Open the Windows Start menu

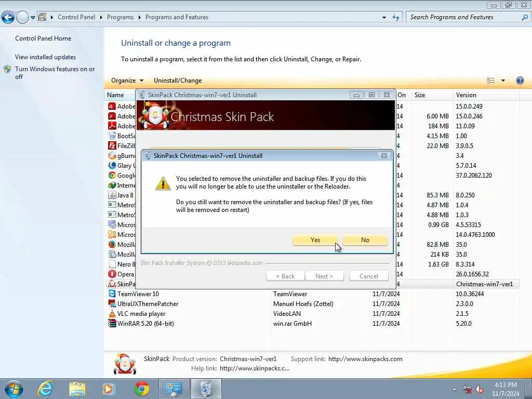point(14,389)
